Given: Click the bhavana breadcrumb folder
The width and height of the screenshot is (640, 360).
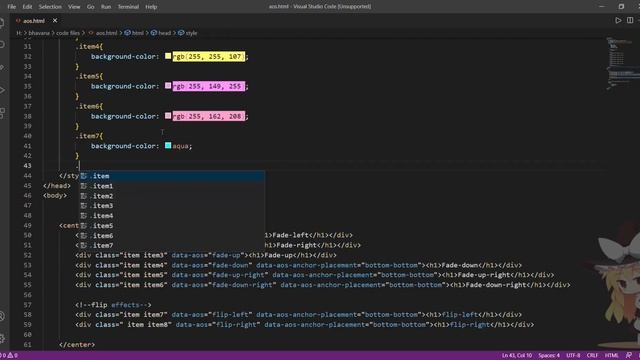Looking at the screenshot, I should click(x=39, y=33).
